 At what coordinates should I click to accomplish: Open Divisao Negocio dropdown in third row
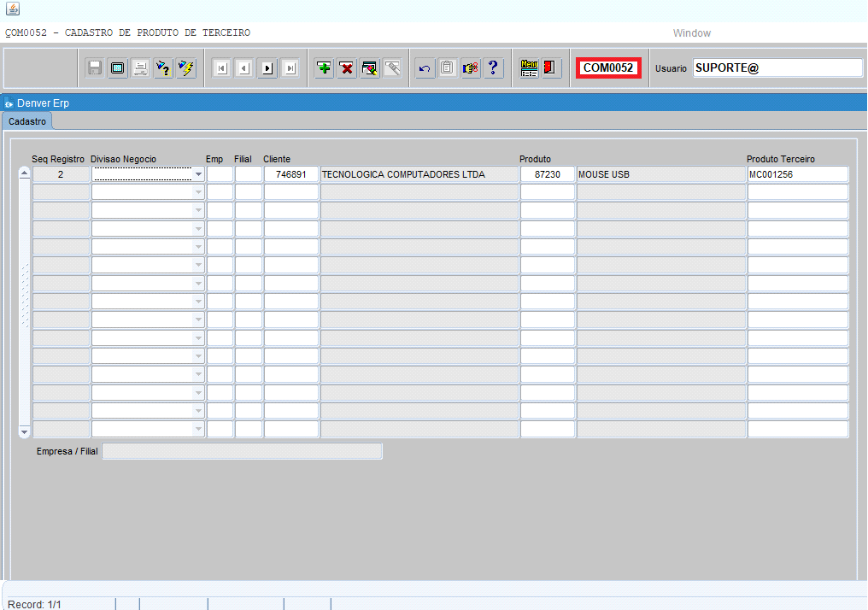tap(198, 210)
